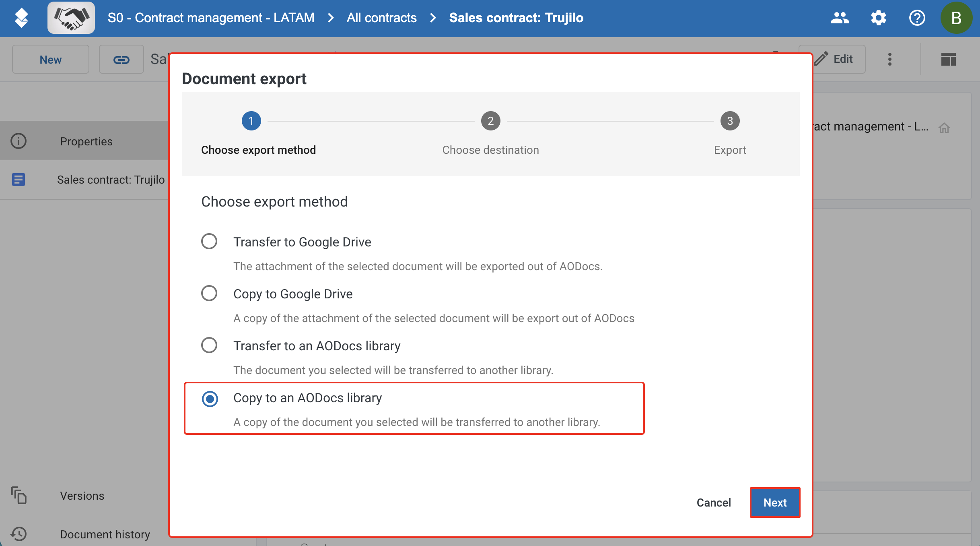This screenshot has width=980, height=546.
Task: Click the Properties info icon
Action: click(19, 141)
